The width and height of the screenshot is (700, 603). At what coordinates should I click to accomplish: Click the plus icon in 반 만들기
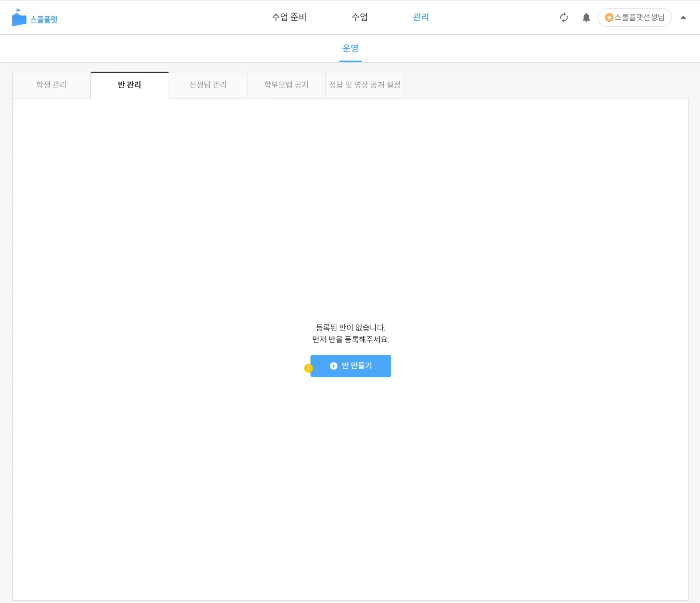tap(334, 366)
